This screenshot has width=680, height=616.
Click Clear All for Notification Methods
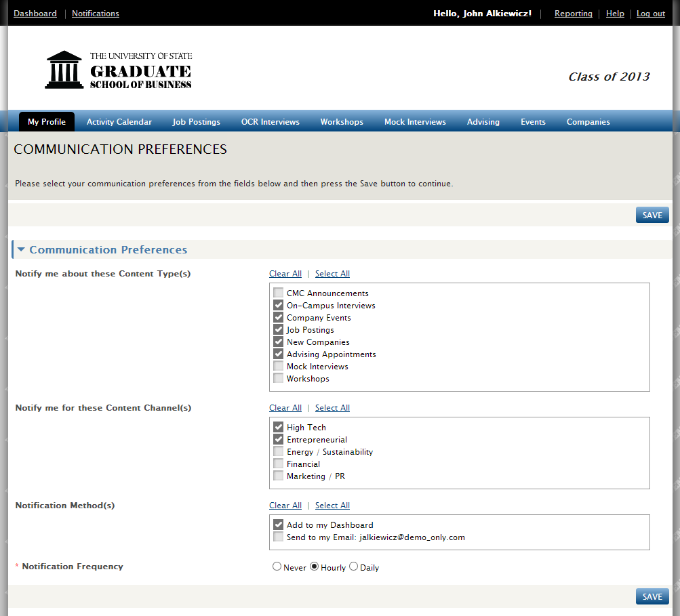coord(285,506)
